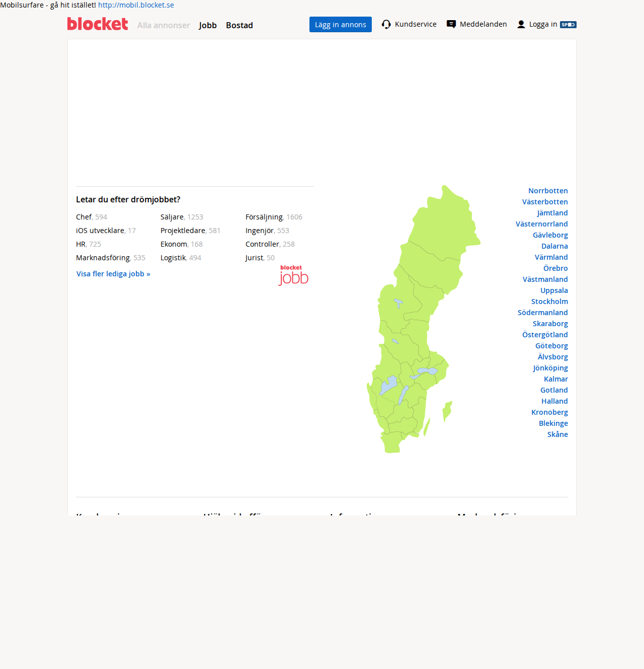Click the Lägg in annons button
The height and width of the screenshot is (669, 644).
[x=341, y=25]
